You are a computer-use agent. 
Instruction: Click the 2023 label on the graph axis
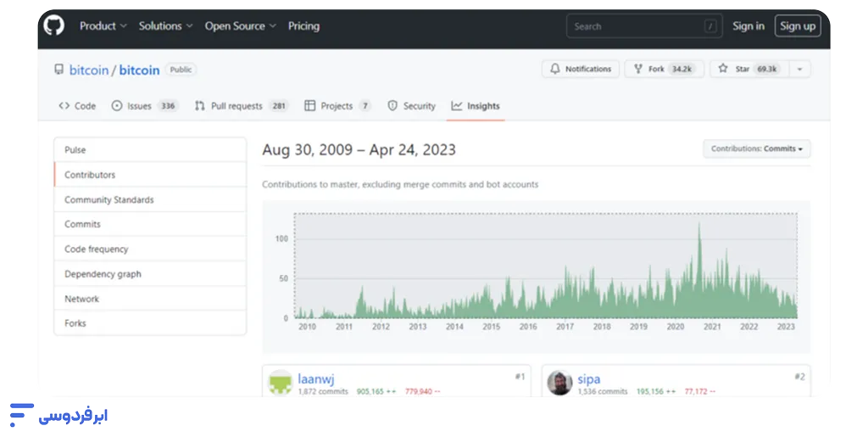[x=786, y=327]
